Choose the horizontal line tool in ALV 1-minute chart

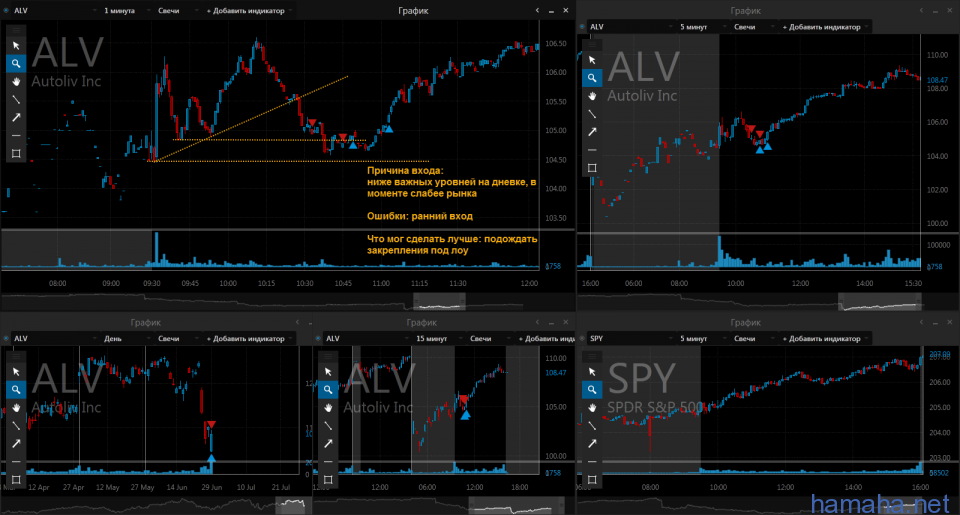tap(16, 135)
